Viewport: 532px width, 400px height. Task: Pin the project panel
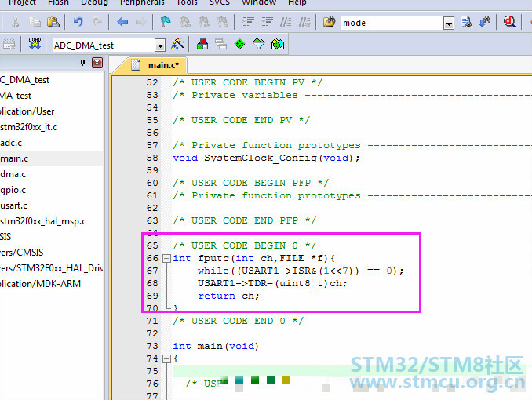pyautogui.click(x=82, y=63)
